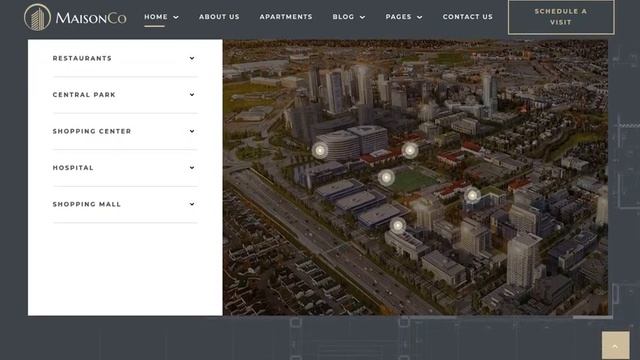Click the MaisonCo building logo icon
Viewport: 640px width, 360px height.
pyautogui.click(x=37, y=17)
